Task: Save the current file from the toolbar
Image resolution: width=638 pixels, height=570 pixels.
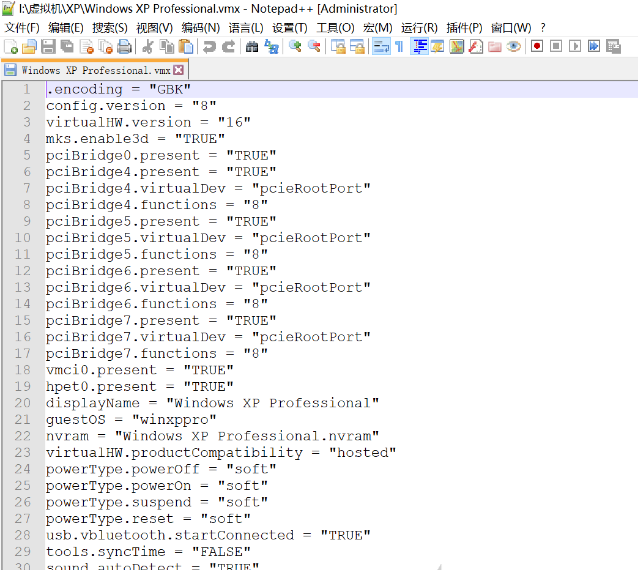Action: pos(48,46)
